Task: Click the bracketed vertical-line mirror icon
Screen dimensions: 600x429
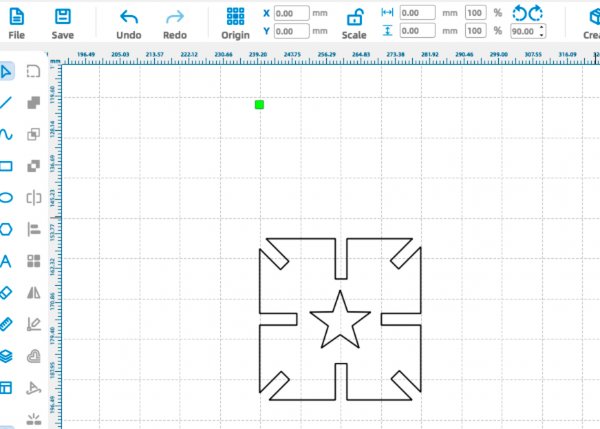Action: pos(34,197)
